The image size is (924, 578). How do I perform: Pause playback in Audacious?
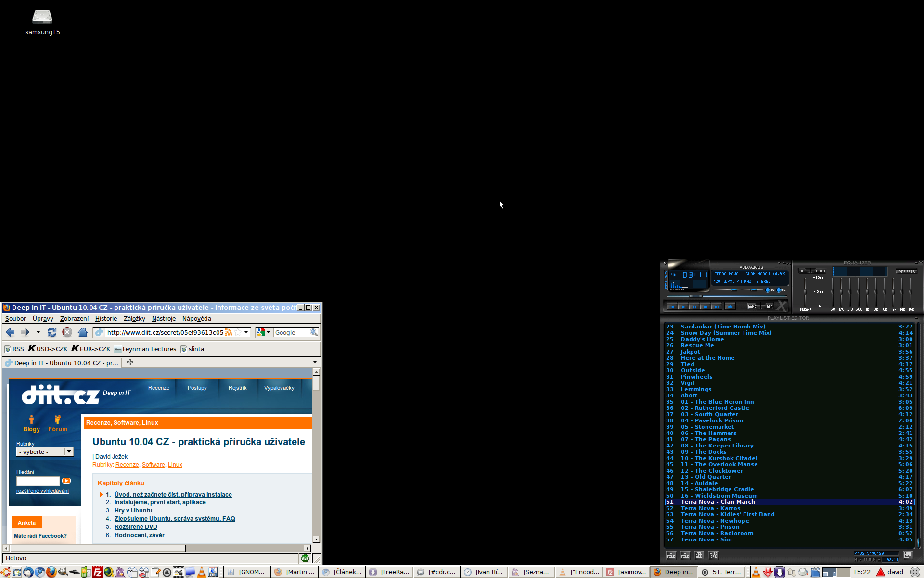[x=694, y=307]
